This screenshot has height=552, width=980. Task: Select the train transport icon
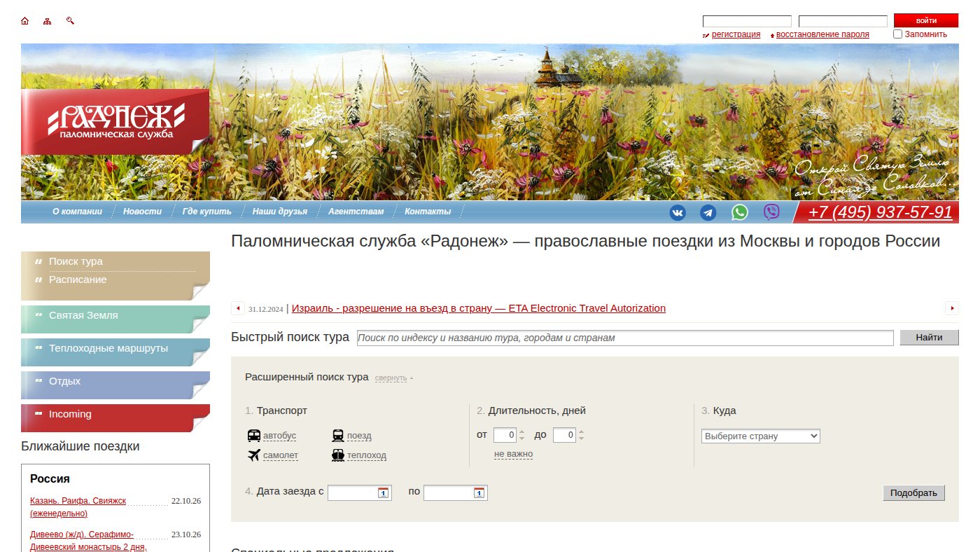point(338,436)
